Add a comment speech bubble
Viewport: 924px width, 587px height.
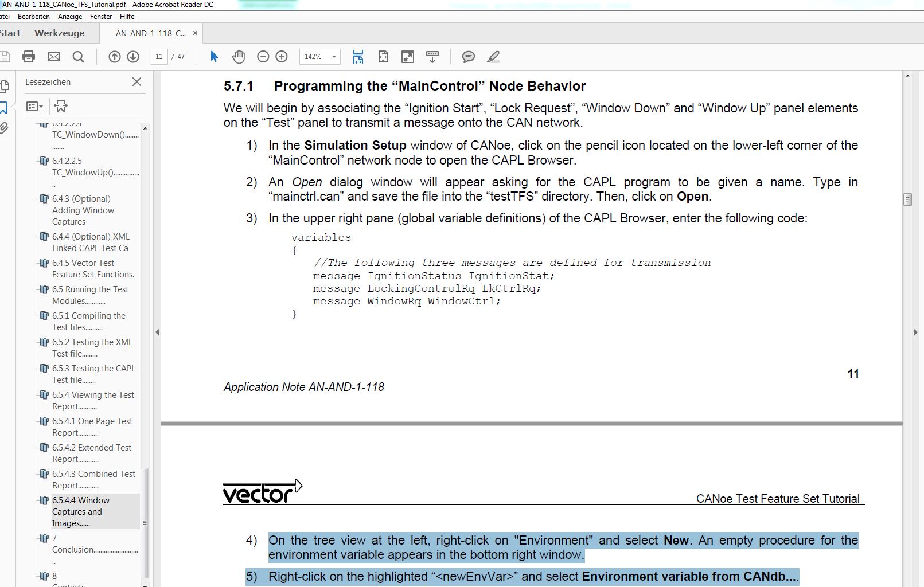coord(469,56)
